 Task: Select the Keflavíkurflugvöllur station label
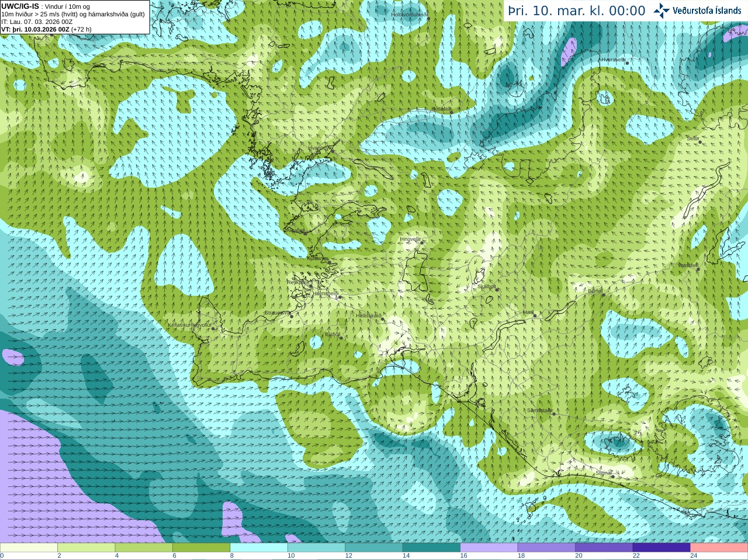[189, 324]
